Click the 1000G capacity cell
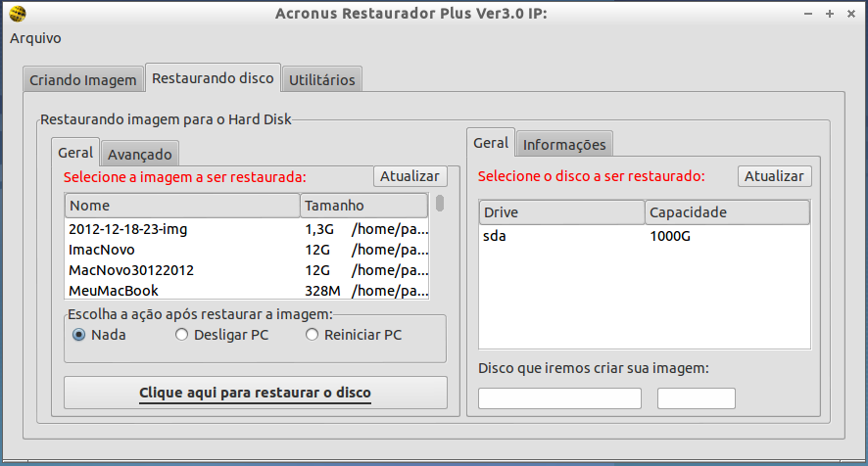This screenshot has height=466, width=868. (x=670, y=236)
